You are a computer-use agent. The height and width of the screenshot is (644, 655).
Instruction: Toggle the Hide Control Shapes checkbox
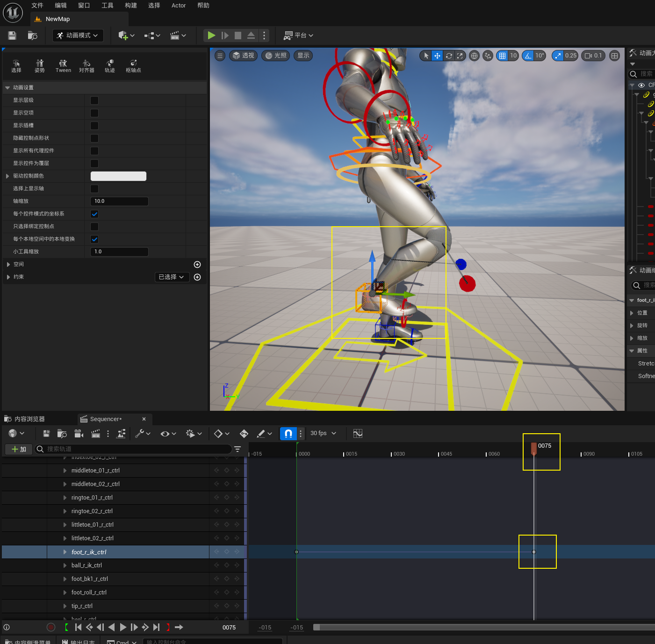94,138
